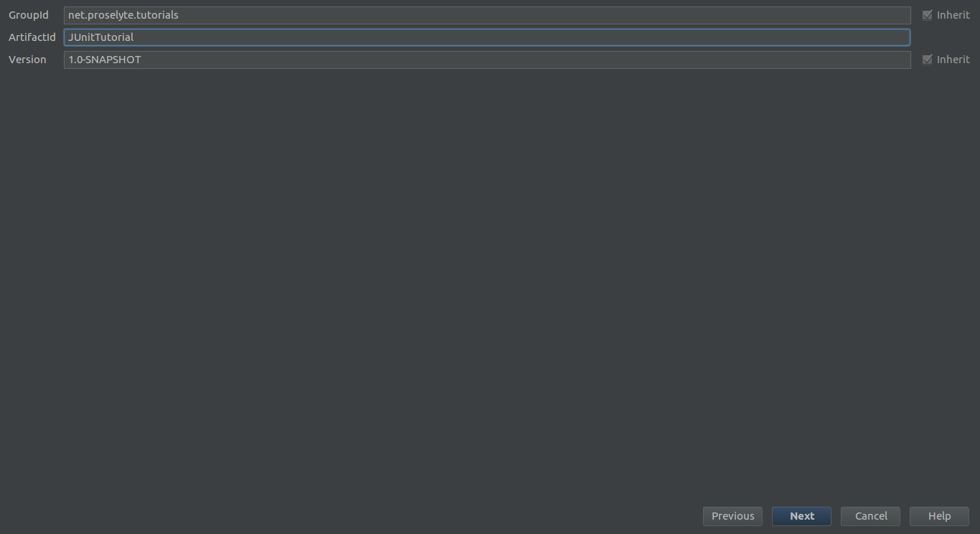Screen dimensions: 980x534
Task: Proceed with the Next button
Action: [801, 516]
